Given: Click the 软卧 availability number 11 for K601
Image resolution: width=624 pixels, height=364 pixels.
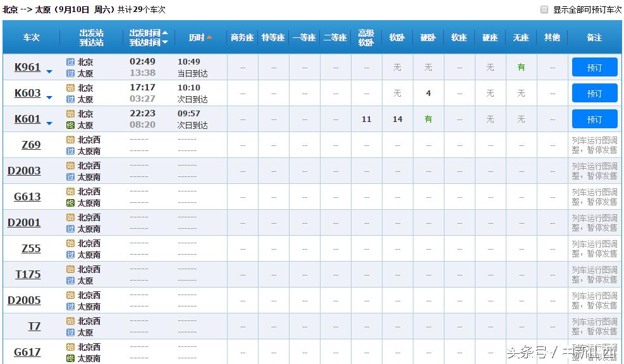Looking at the screenshot, I should coord(366,119).
